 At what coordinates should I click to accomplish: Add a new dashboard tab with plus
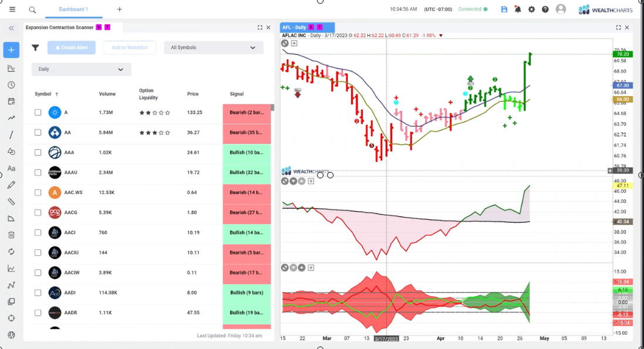120,9
